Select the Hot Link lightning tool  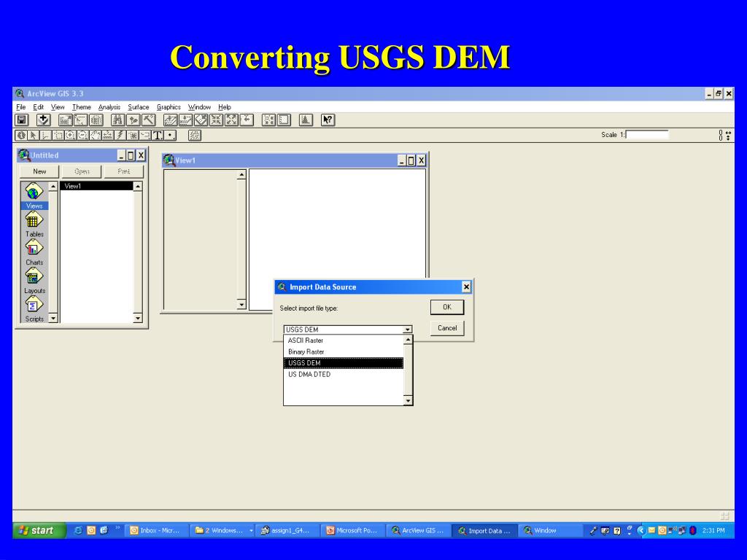(120, 135)
